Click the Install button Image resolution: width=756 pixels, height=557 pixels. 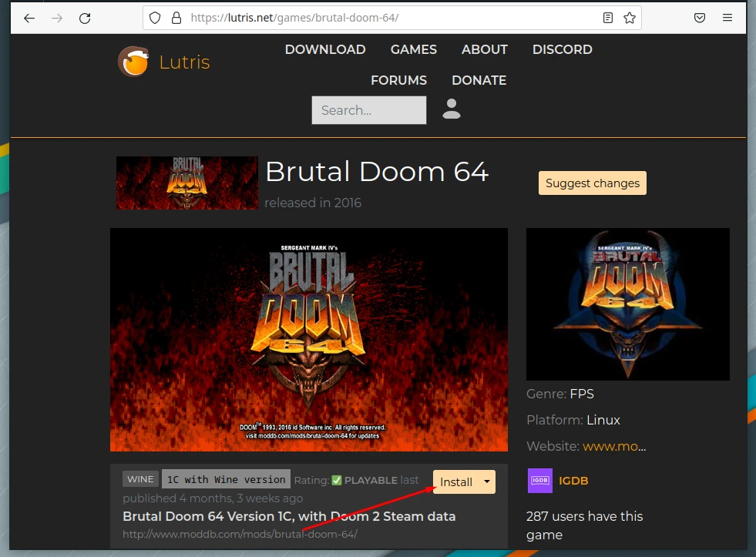tap(456, 482)
